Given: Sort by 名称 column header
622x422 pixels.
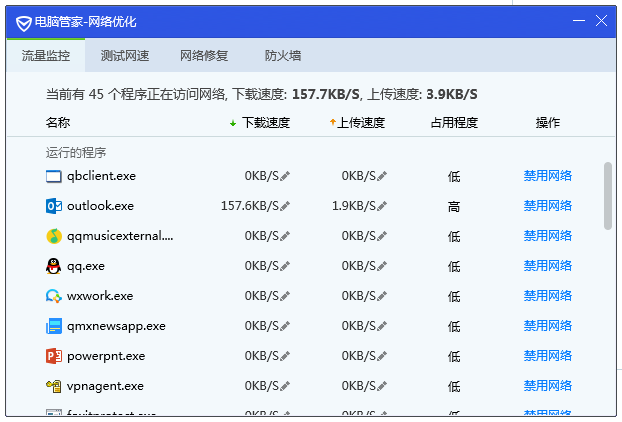Looking at the screenshot, I should point(58,123).
